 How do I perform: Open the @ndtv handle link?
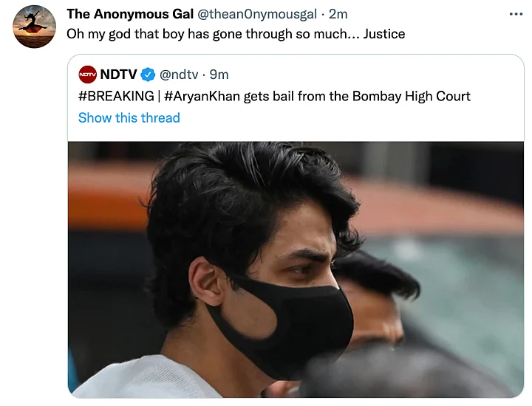(x=179, y=75)
